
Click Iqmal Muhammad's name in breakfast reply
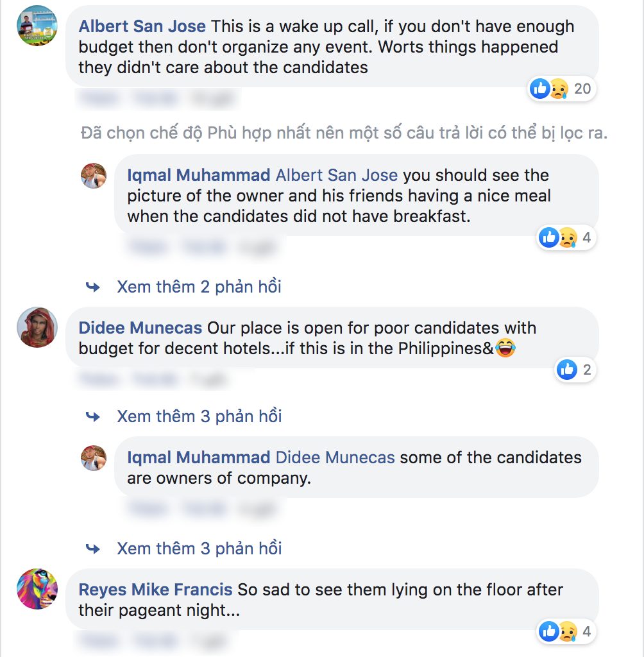point(198,175)
